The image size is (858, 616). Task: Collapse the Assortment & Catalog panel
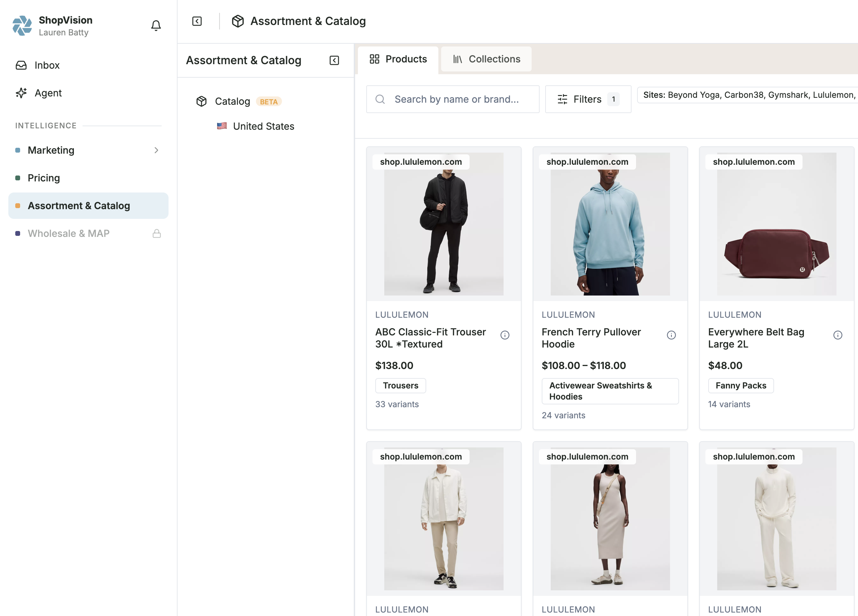334,61
